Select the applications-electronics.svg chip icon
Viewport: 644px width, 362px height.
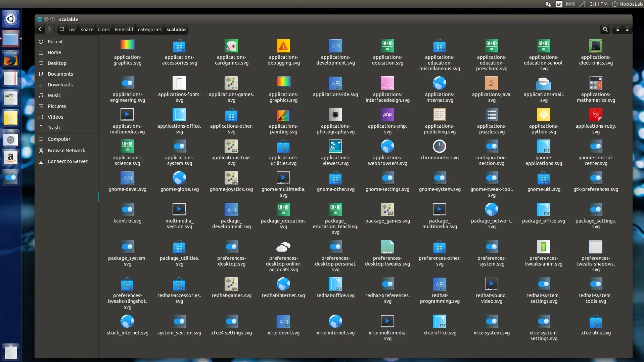596,46
